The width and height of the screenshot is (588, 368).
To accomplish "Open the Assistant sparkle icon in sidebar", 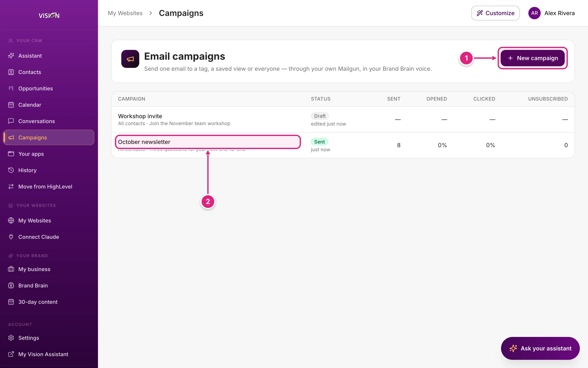I will point(11,56).
